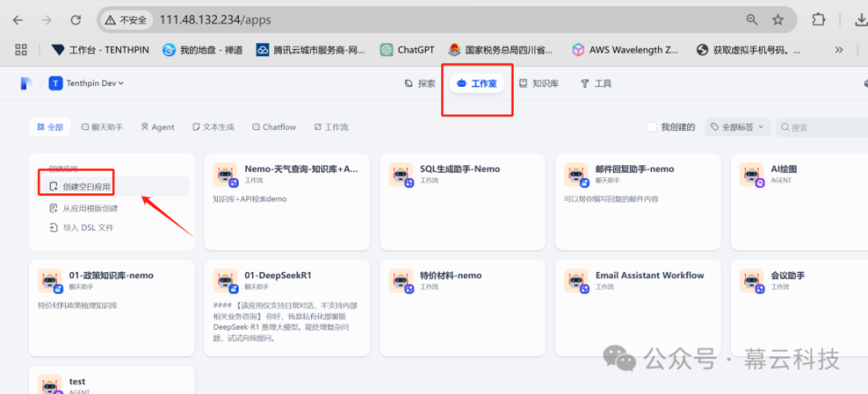This screenshot has height=394, width=868.
Task: Switch to the 探索 tab
Action: click(420, 83)
